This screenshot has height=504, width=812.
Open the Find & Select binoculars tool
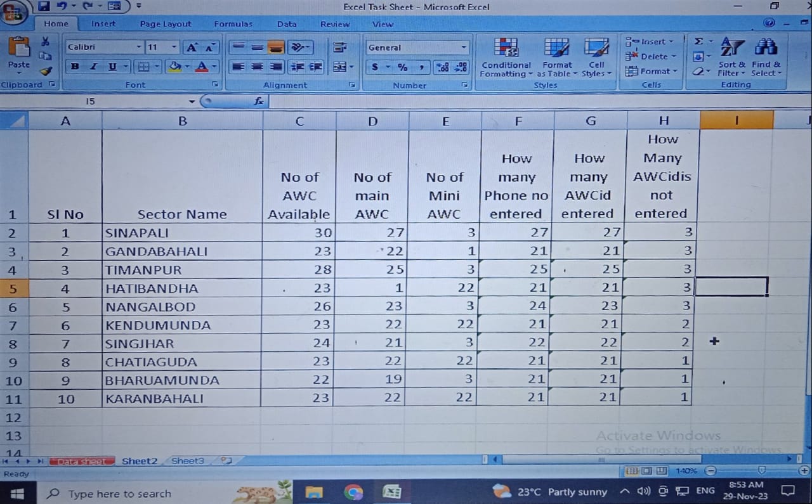766,57
